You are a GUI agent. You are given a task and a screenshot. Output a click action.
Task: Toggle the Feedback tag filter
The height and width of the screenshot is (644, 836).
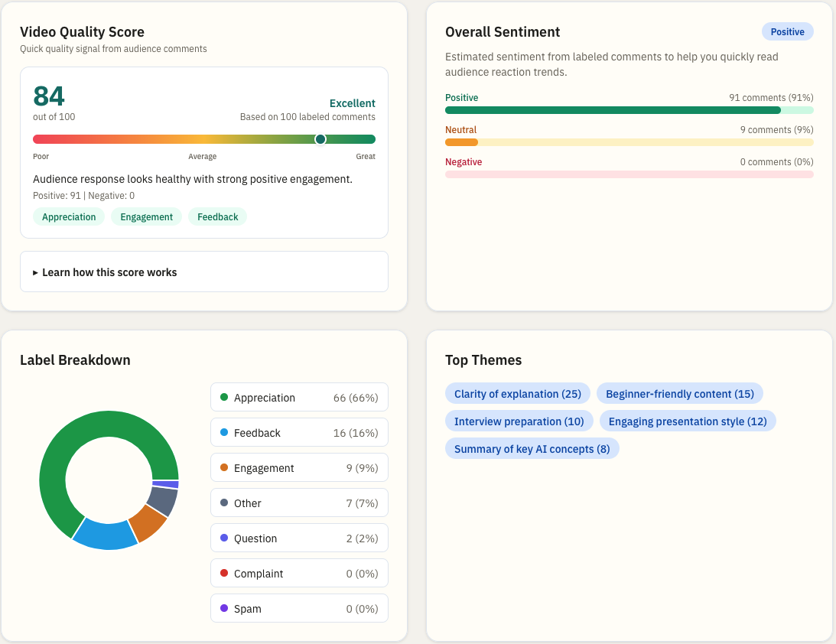(217, 216)
